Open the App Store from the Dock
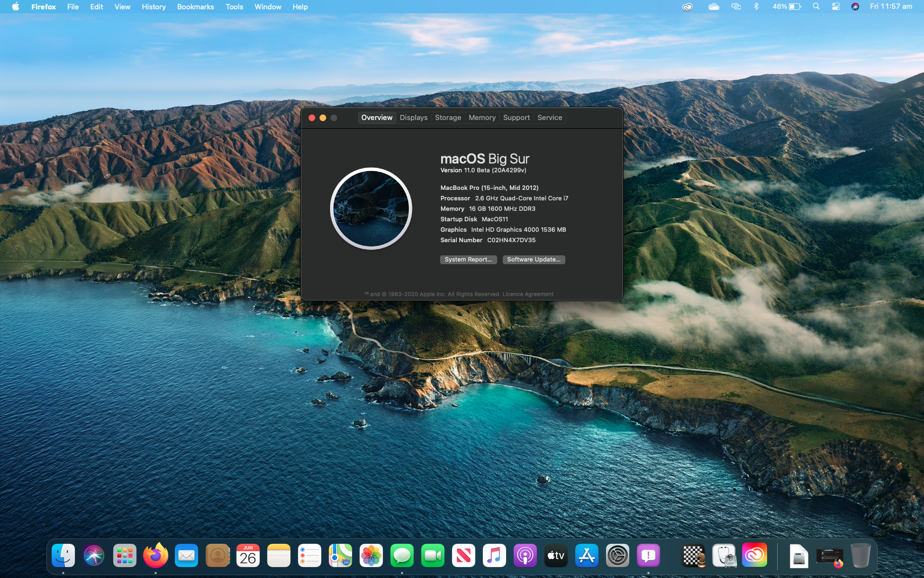Screen dimensions: 924x578 [x=587, y=556]
